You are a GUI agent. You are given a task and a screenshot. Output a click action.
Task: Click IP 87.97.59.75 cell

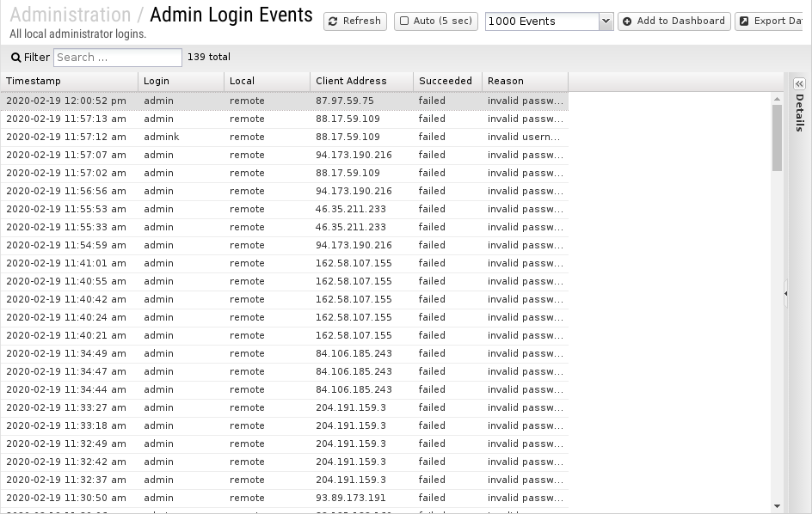361,101
